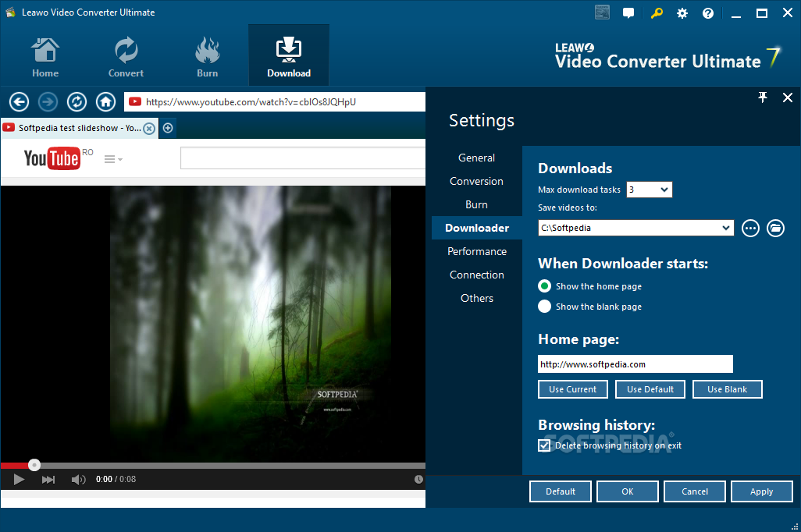Image resolution: width=801 pixels, height=532 pixels.
Task: Open the Others settings tab
Action: (476, 298)
